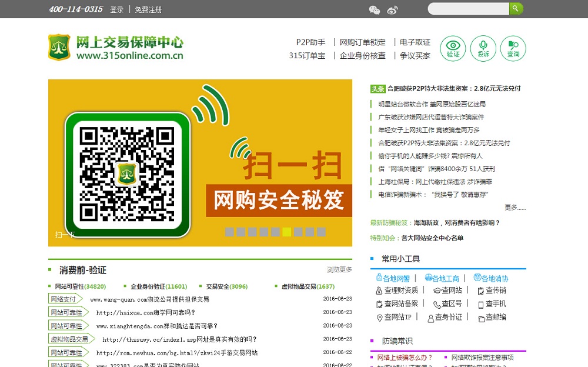This screenshot has height=367, width=588.
Task: Click the QR code banner image
Action: coord(200,163)
